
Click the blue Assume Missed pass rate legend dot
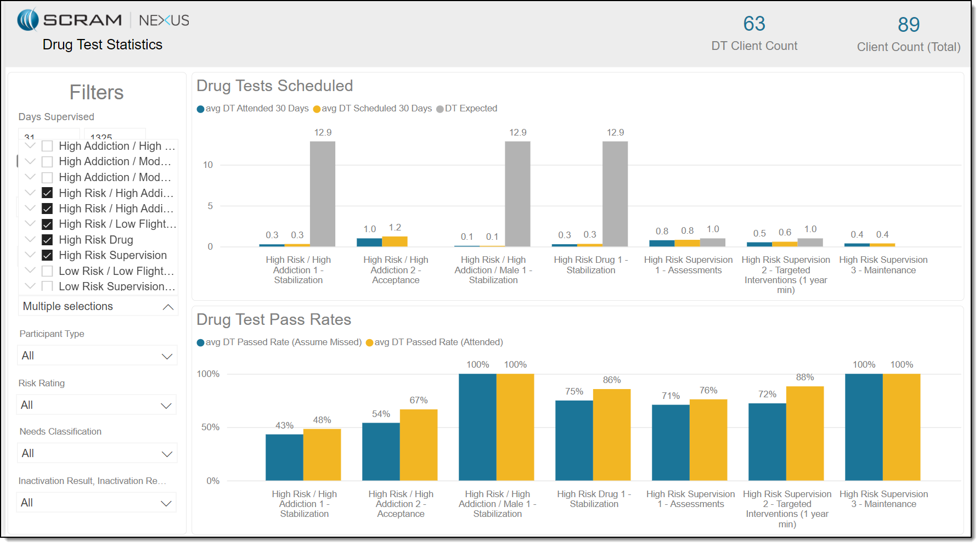point(200,343)
